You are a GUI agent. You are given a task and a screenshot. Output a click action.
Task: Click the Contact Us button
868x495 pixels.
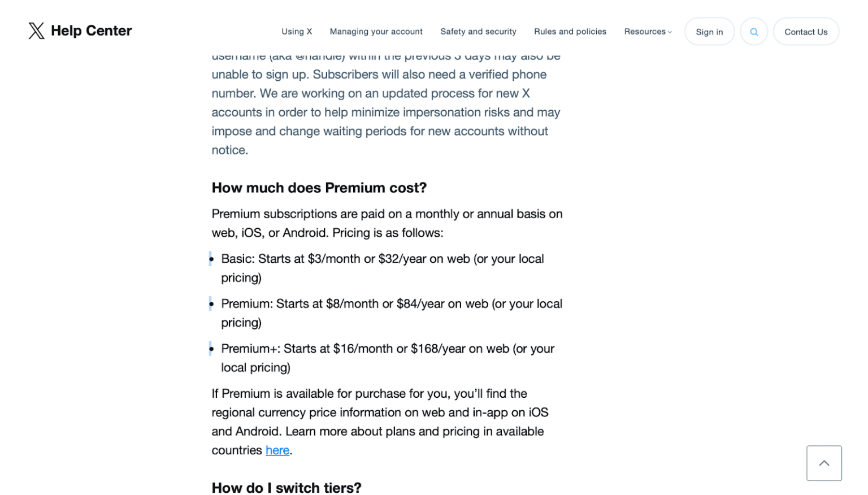[805, 32]
